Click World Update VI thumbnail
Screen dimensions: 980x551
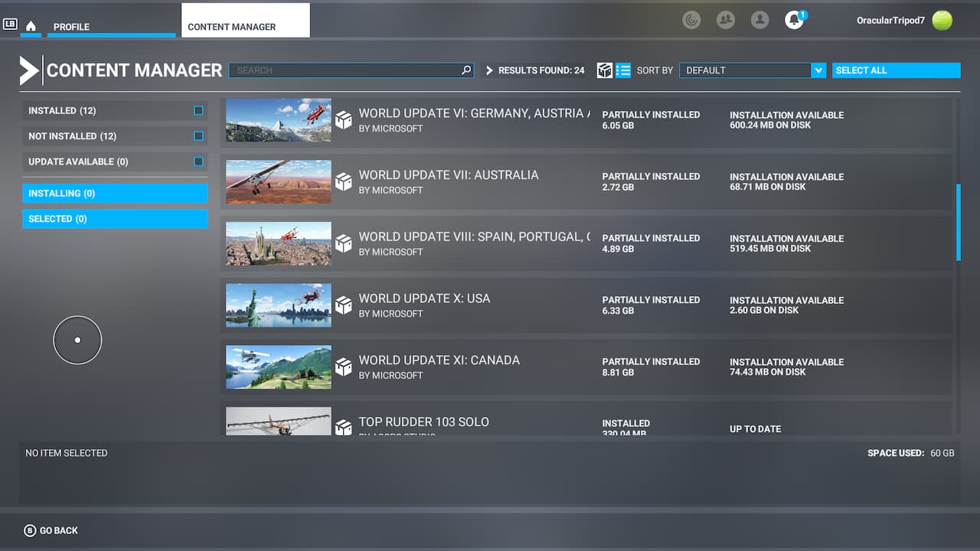pos(279,120)
